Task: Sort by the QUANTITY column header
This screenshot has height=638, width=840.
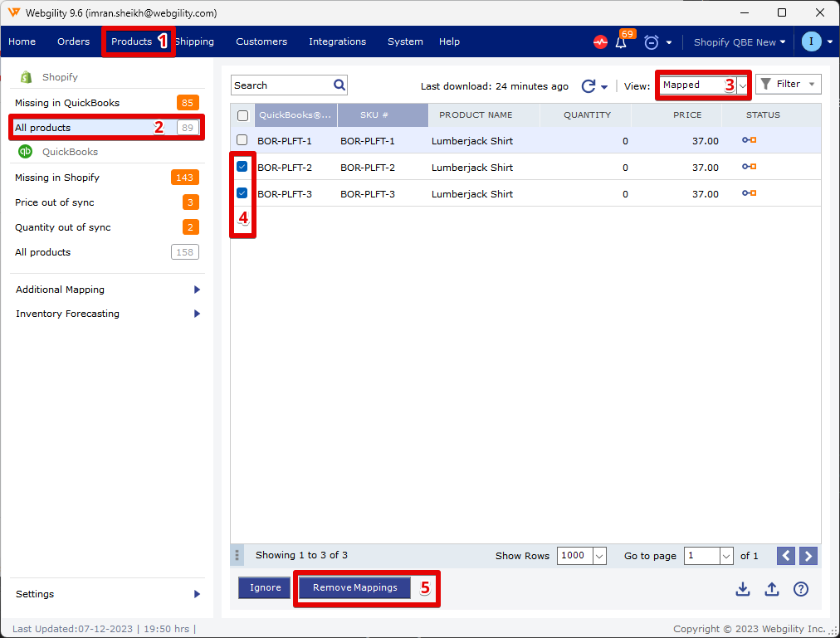Action: [x=586, y=115]
